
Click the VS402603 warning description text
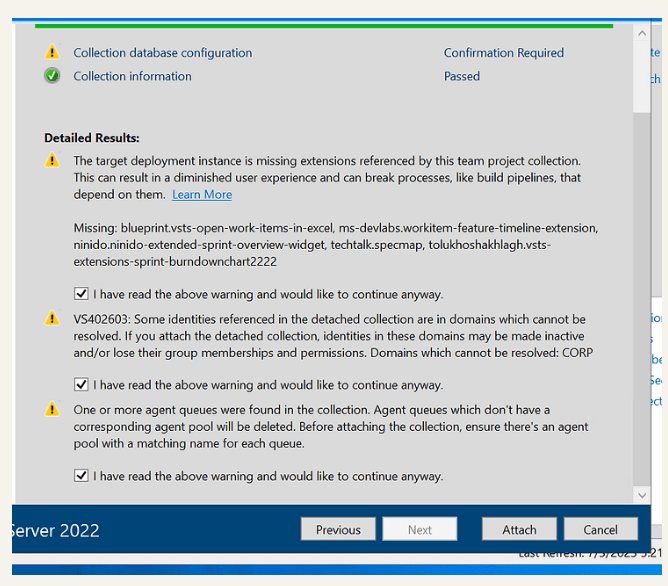pos(333,336)
